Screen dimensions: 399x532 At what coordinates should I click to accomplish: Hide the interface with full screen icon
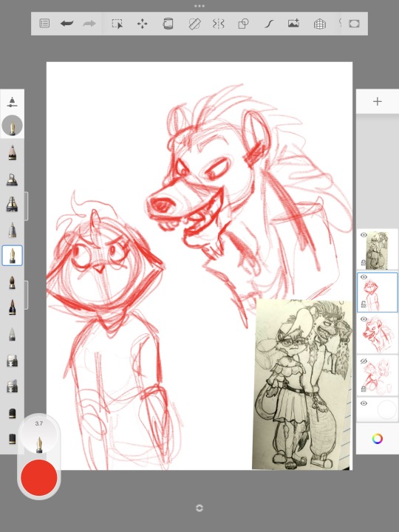point(354,24)
